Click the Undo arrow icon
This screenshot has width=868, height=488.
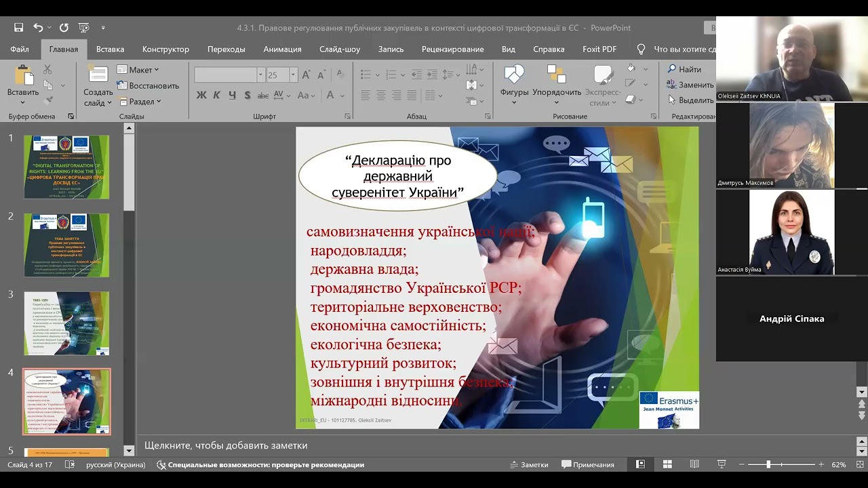(x=38, y=28)
